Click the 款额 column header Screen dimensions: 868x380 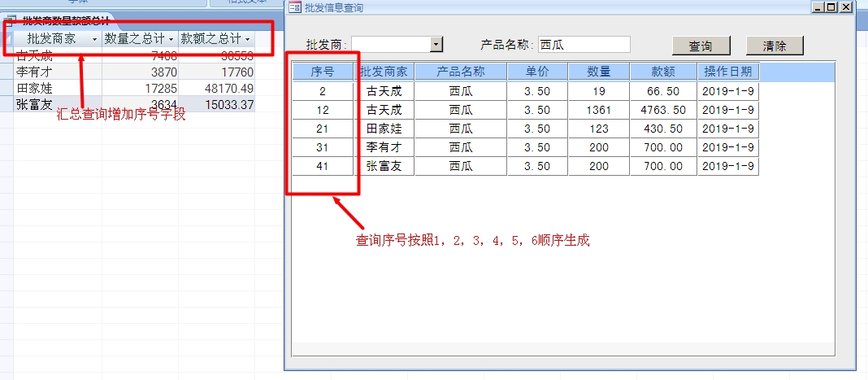pos(663,72)
